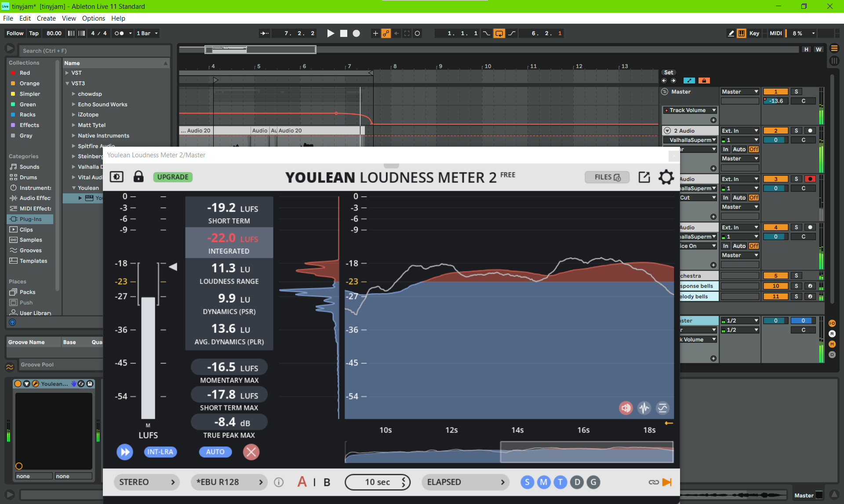Viewport: 844px width, 504px height.
Task: Disarm recording on track 3
Action: 810,179
